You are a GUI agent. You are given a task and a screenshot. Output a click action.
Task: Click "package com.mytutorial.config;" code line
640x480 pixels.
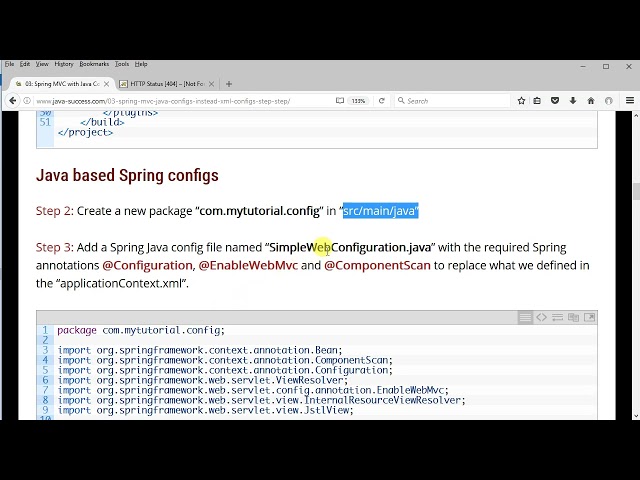pyautogui.click(x=141, y=330)
